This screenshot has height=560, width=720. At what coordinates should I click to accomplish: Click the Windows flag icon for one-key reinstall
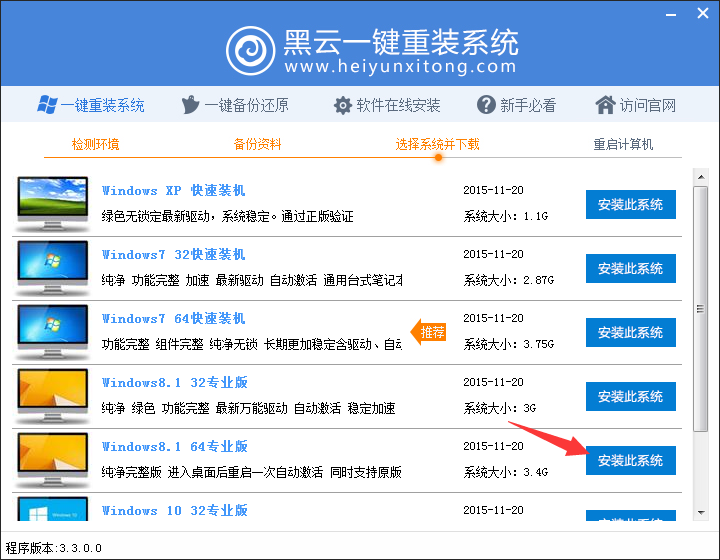(47, 105)
